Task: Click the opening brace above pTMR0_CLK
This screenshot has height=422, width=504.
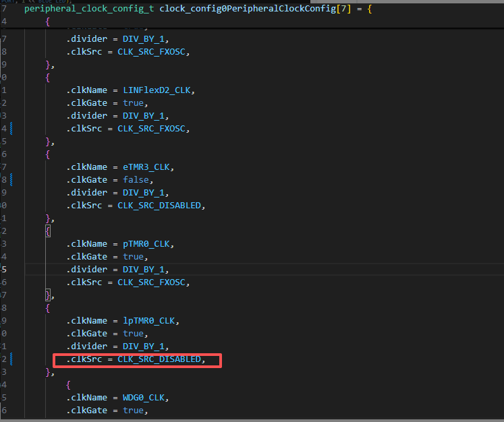Action: coord(47,231)
